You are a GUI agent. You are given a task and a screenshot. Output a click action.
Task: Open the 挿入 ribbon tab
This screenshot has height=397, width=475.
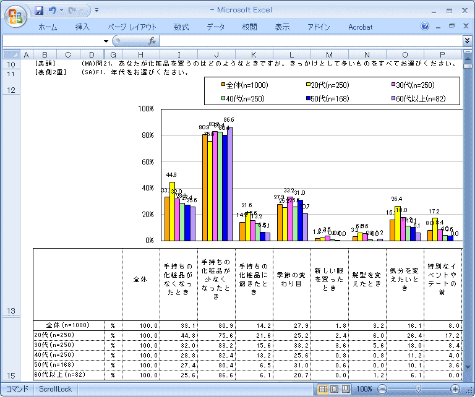82,27
